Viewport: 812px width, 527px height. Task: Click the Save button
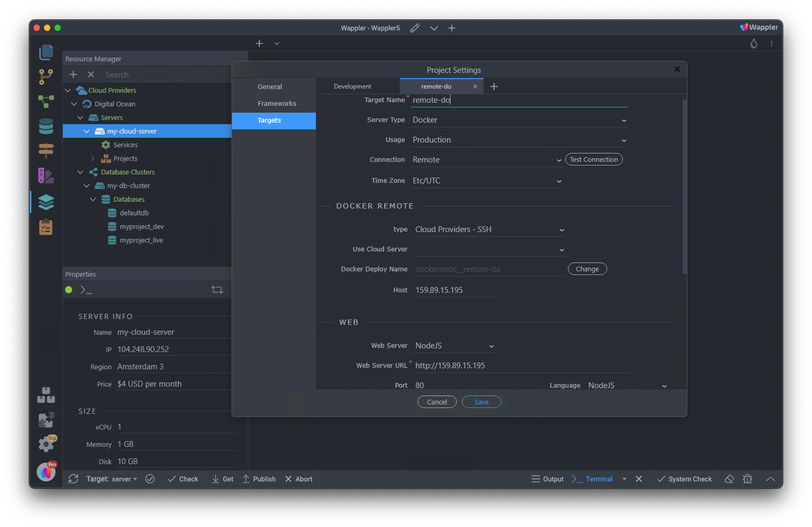click(481, 402)
